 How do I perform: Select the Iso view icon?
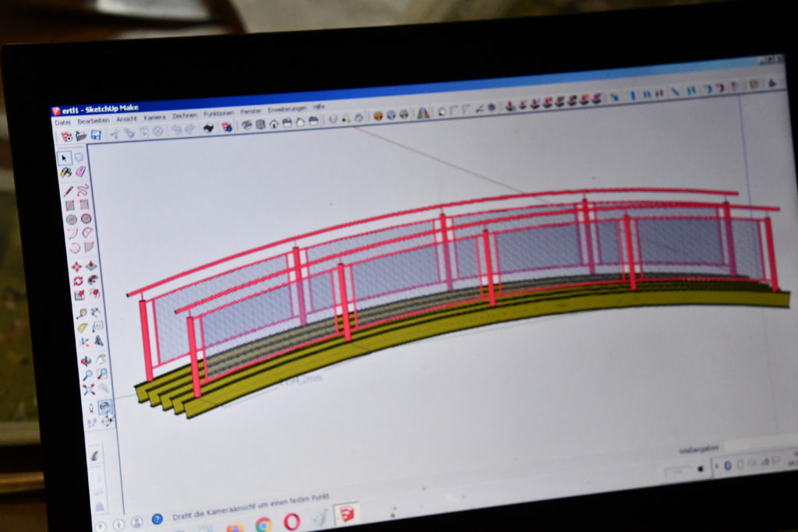click(247, 125)
